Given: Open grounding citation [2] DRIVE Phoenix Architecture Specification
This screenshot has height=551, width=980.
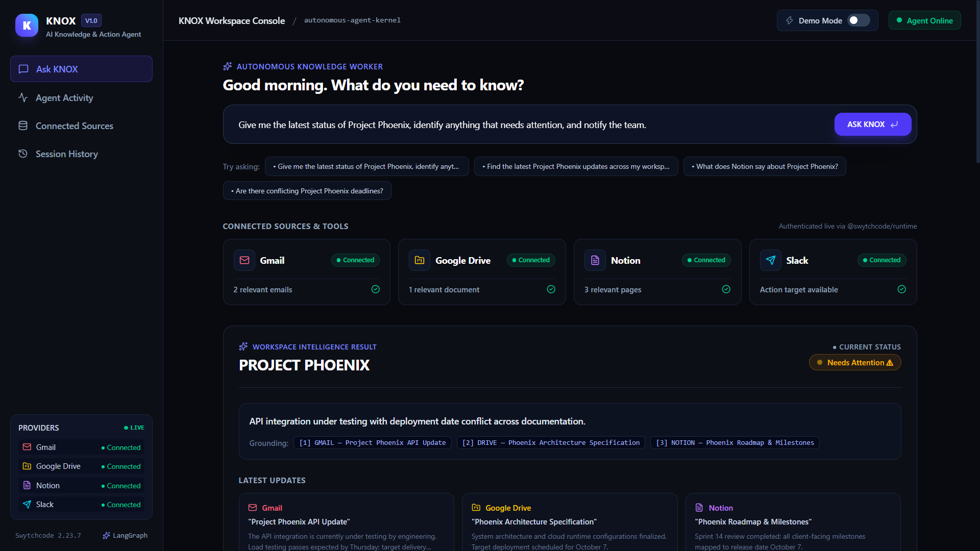Looking at the screenshot, I should coord(551,442).
